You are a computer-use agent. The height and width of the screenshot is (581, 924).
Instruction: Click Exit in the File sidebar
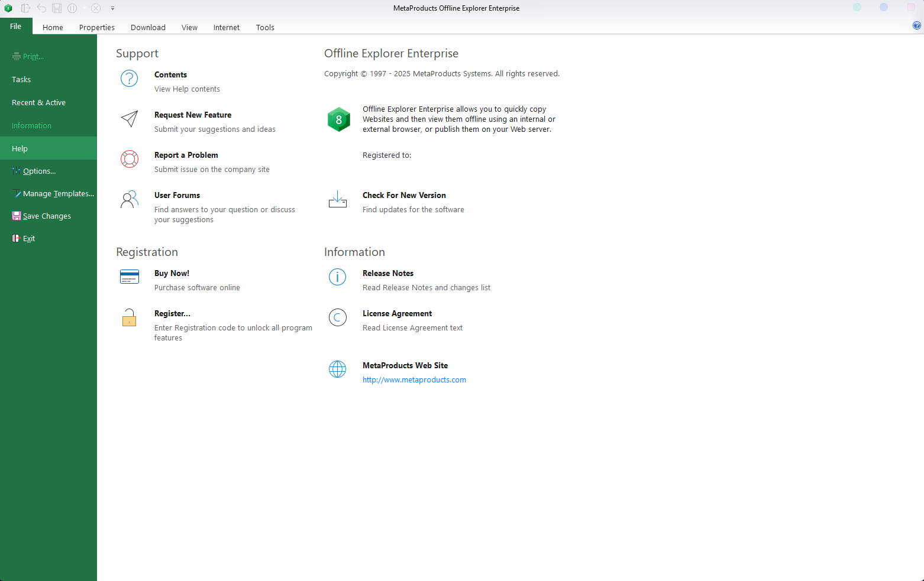coord(49,239)
